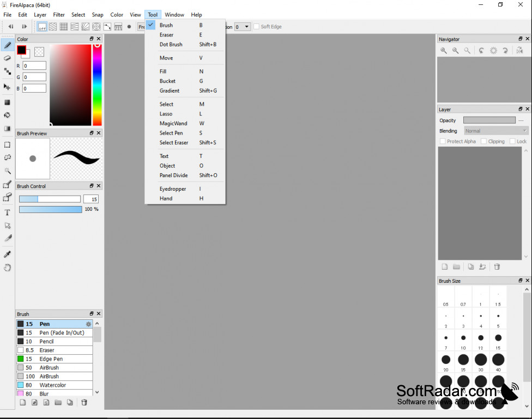This screenshot has height=419, width=532.
Task: Adjust the brush opacity slider at 100 %
Action: point(51,209)
